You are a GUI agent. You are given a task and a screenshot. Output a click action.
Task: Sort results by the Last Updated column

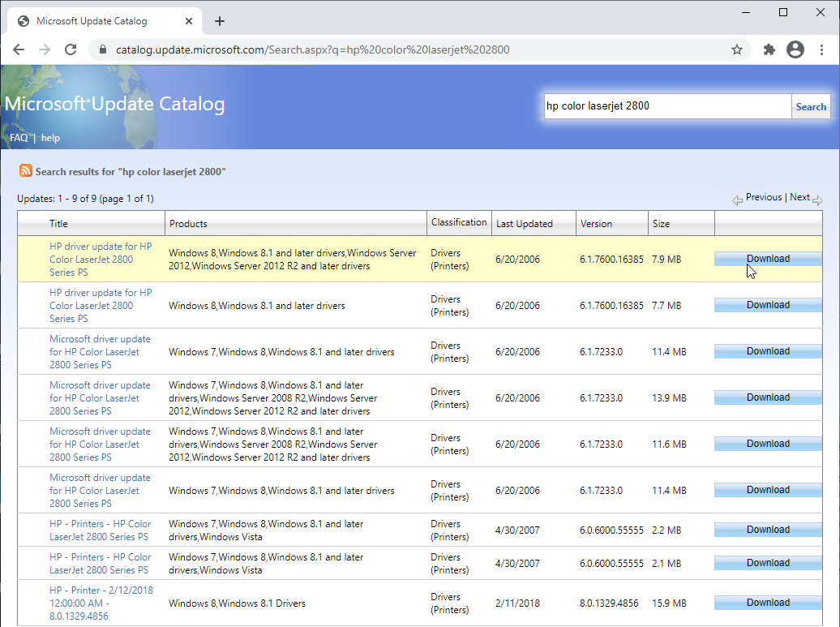click(x=524, y=224)
